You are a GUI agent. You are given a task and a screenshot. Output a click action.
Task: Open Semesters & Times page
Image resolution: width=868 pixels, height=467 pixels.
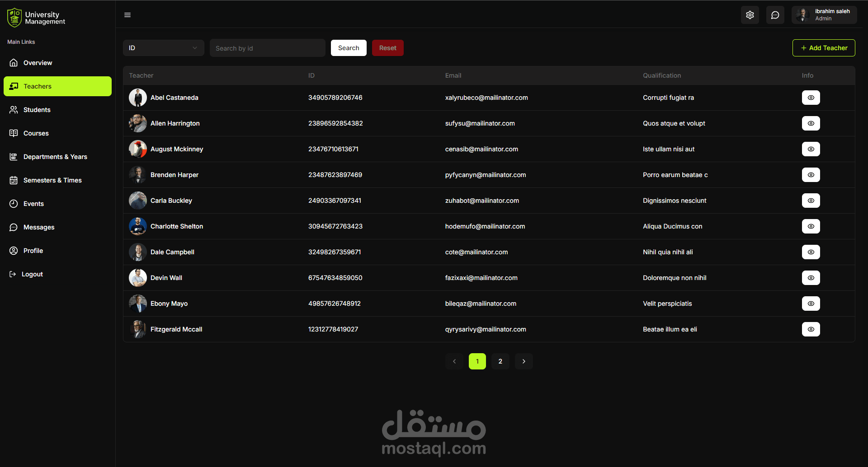click(57, 180)
